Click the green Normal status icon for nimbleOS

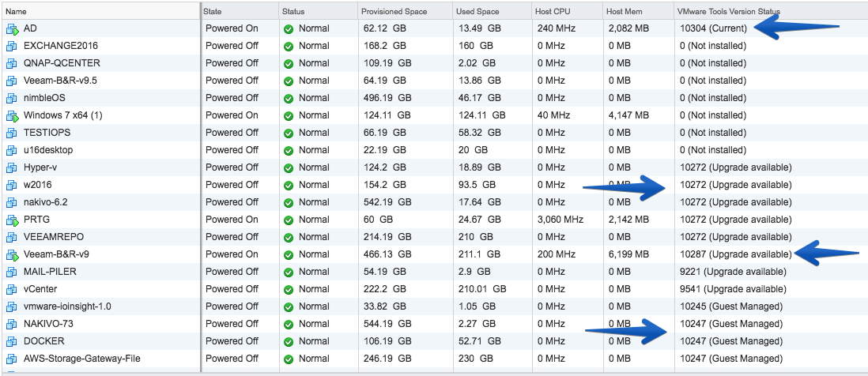pos(289,99)
